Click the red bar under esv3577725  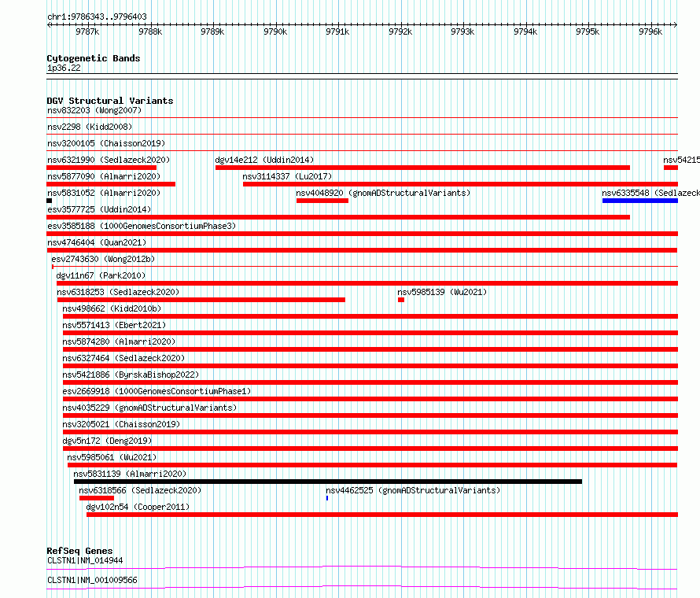click(x=338, y=217)
